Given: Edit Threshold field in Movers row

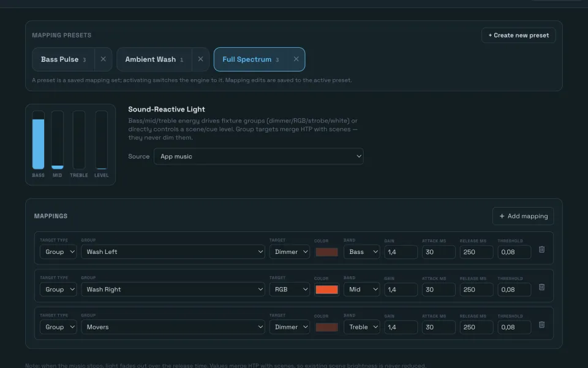Looking at the screenshot, I should [514, 327].
